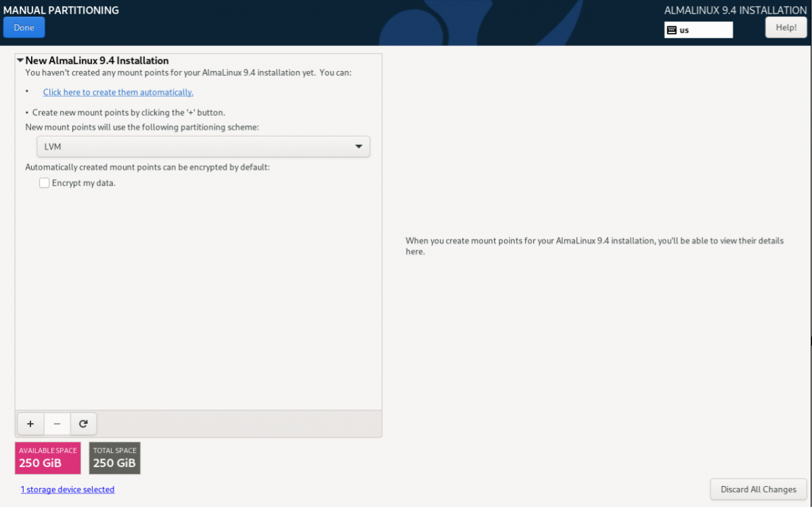Click the keyboard icon in the layout indicator
Screen dimensions: 812x507
pyautogui.click(x=671, y=30)
